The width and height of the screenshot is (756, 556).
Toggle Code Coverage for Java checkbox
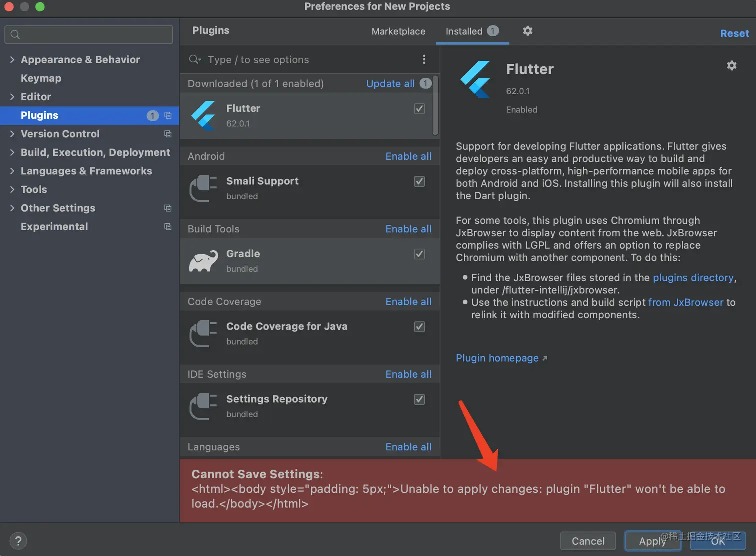[x=420, y=327]
